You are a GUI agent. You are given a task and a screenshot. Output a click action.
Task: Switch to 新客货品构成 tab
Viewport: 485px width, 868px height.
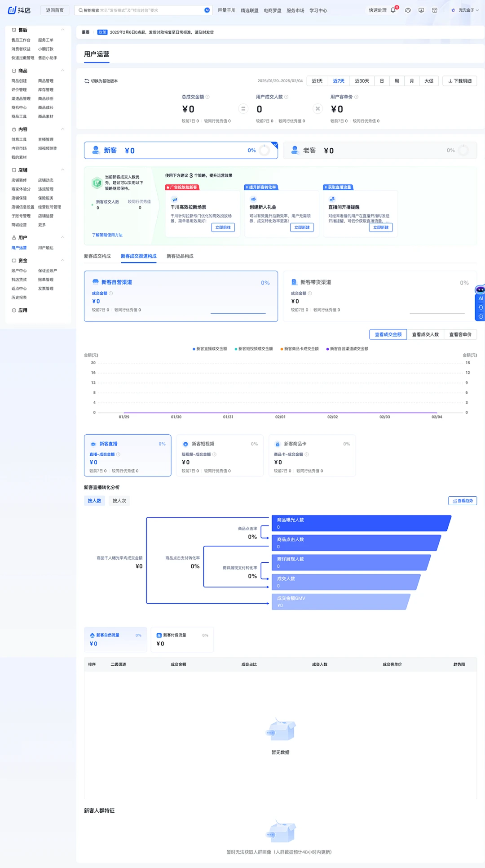coord(180,256)
